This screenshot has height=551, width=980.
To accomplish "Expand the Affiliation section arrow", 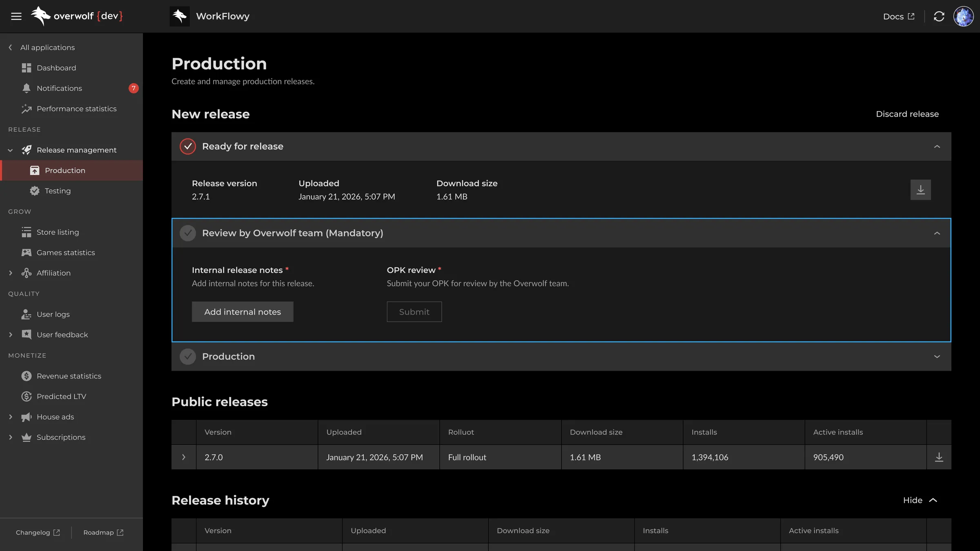I will point(11,273).
